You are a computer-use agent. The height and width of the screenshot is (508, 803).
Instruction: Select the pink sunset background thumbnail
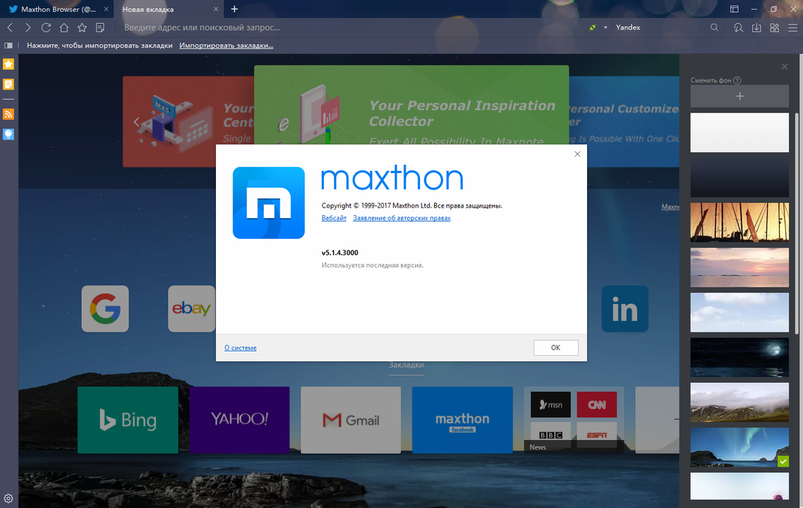click(739, 267)
